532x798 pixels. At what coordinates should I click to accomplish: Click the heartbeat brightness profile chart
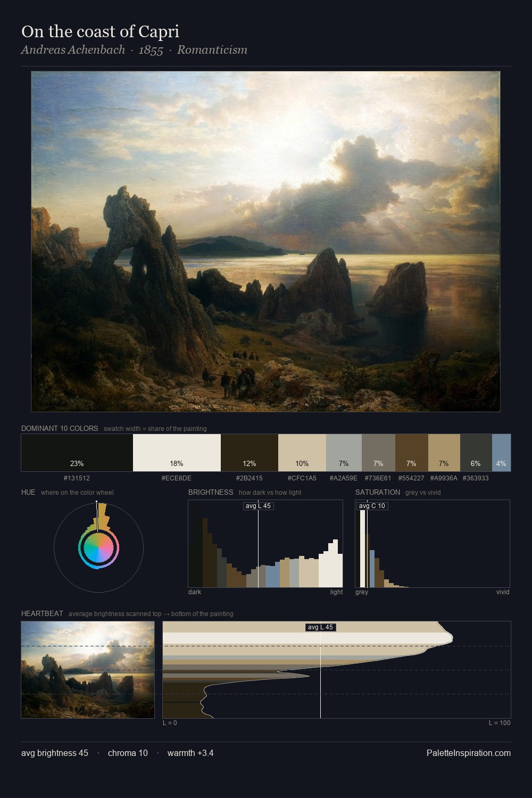[x=337, y=670]
